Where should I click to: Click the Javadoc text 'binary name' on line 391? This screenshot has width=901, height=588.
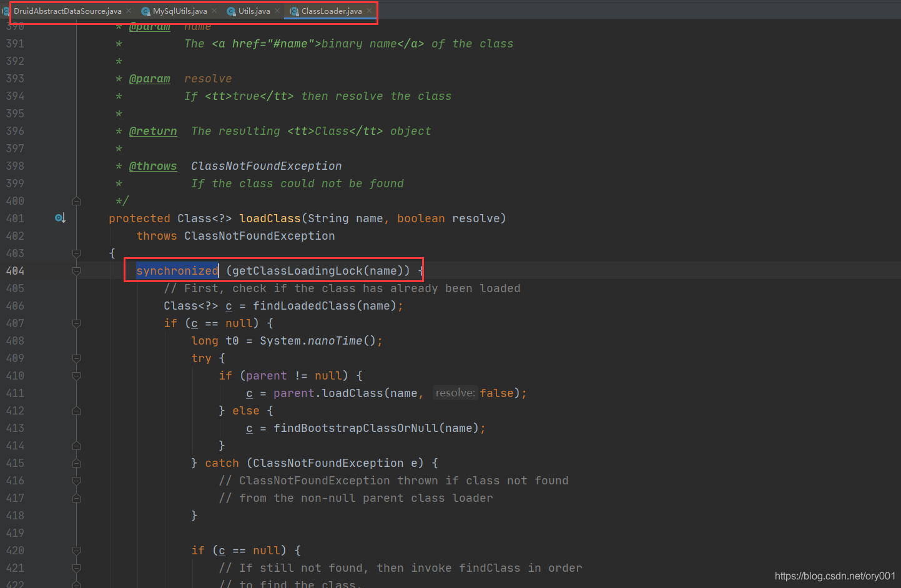(359, 44)
